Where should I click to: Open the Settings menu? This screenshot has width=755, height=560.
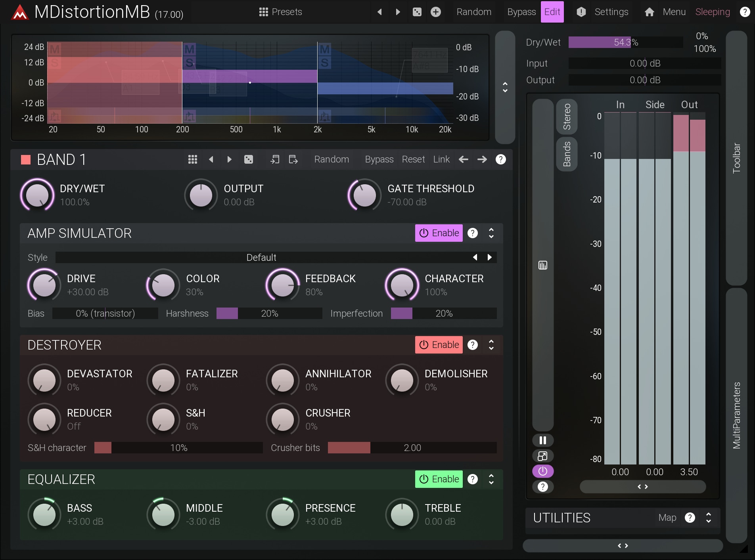611,12
